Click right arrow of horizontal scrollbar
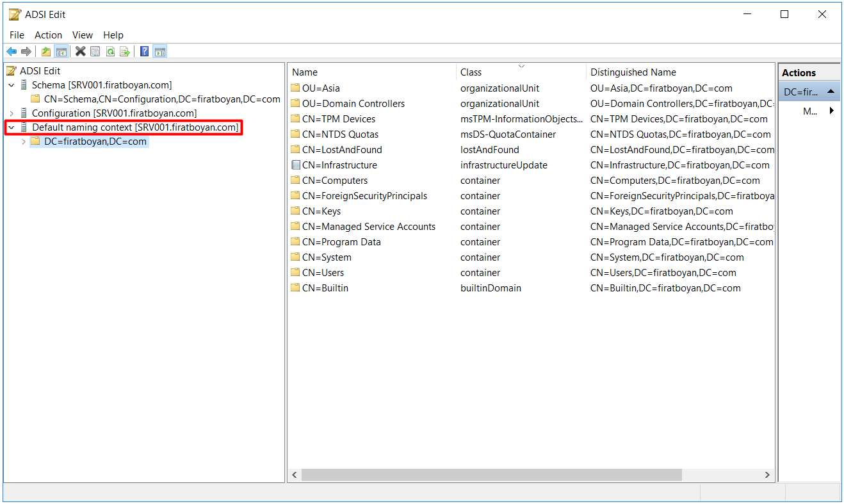Viewport: 844px width, 504px height. [x=768, y=475]
